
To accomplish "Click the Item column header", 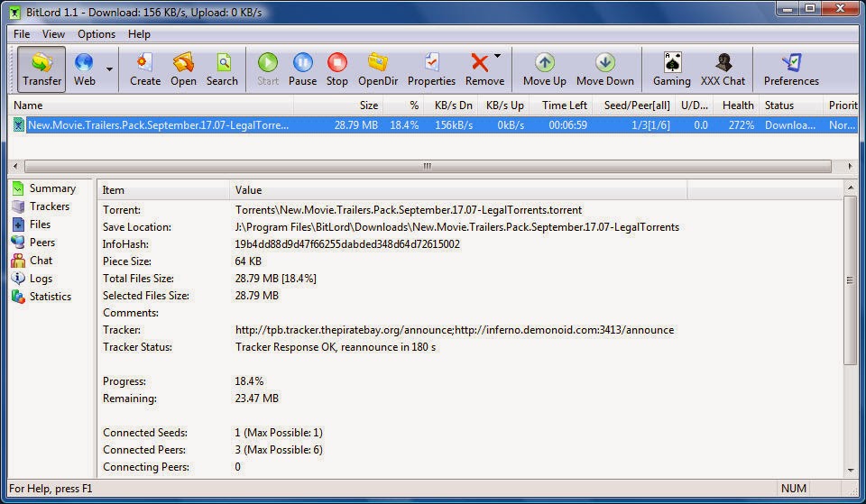I will point(163,190).
